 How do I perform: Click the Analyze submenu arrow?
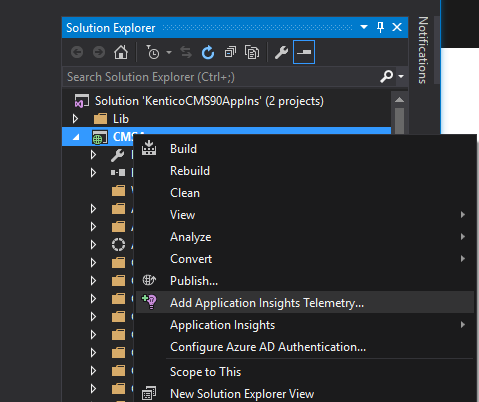pyautogui.click(x=463, y=237)
